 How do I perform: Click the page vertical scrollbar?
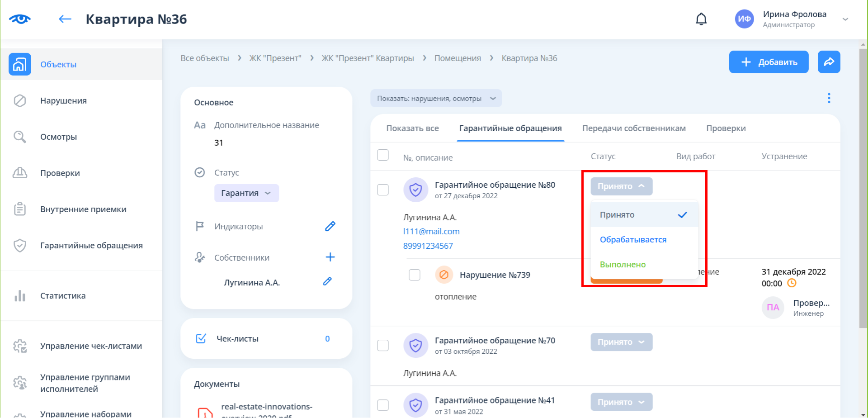click(863, 181)
